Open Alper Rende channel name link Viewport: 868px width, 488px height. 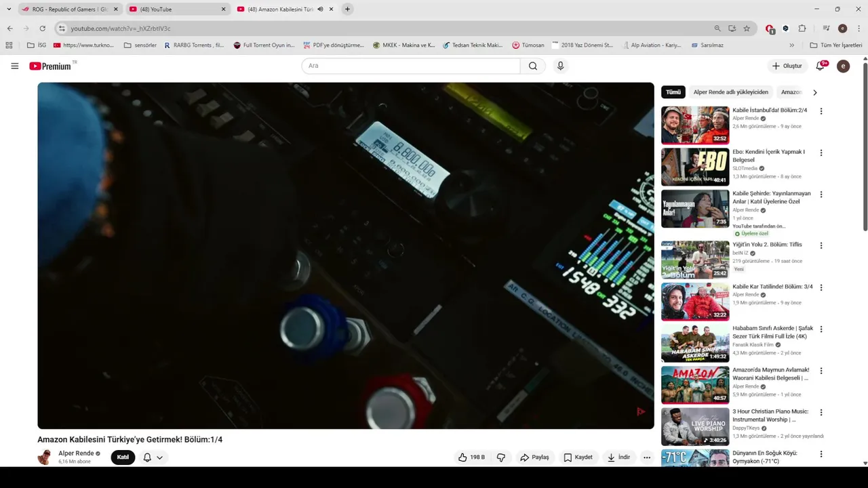point(76,453)
